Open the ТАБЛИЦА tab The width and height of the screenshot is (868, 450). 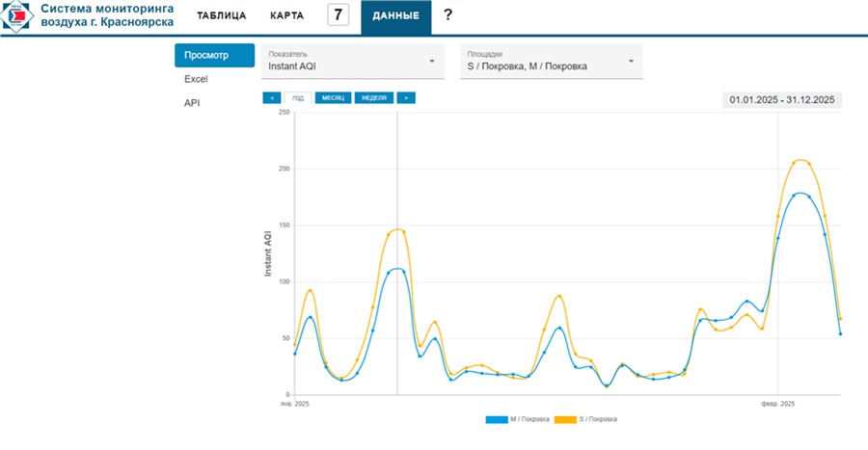click(221, 16)
